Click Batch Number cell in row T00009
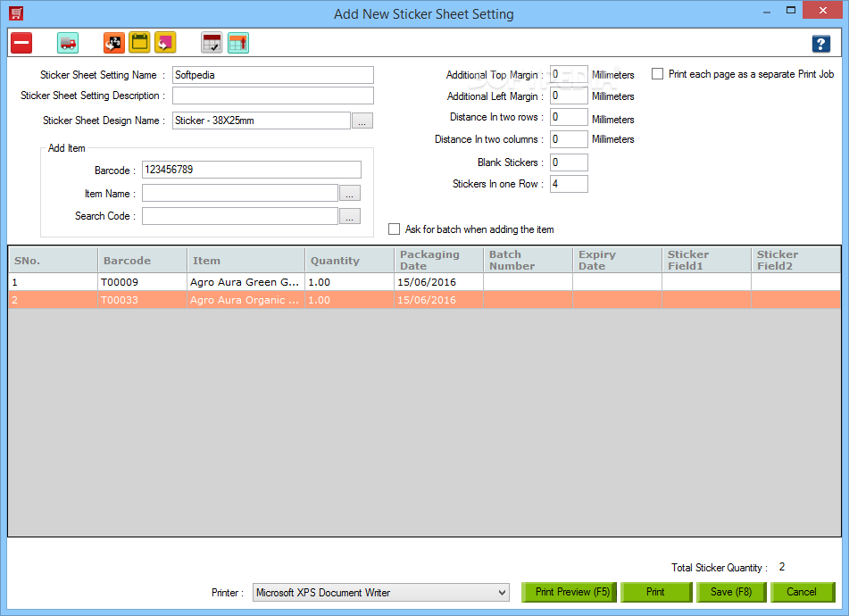The width and height of the screenshot is (849, 616). 528,282
